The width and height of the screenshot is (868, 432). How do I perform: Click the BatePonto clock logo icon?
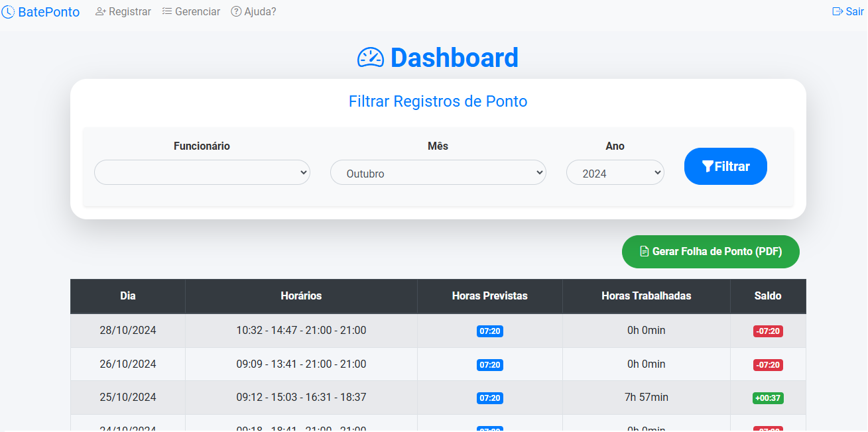pos(8,12)
